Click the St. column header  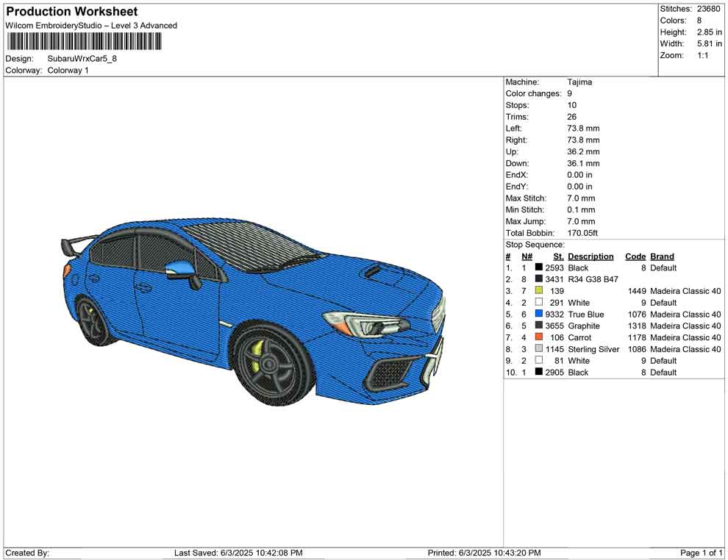pyautogui.click(x=558, y=256)
